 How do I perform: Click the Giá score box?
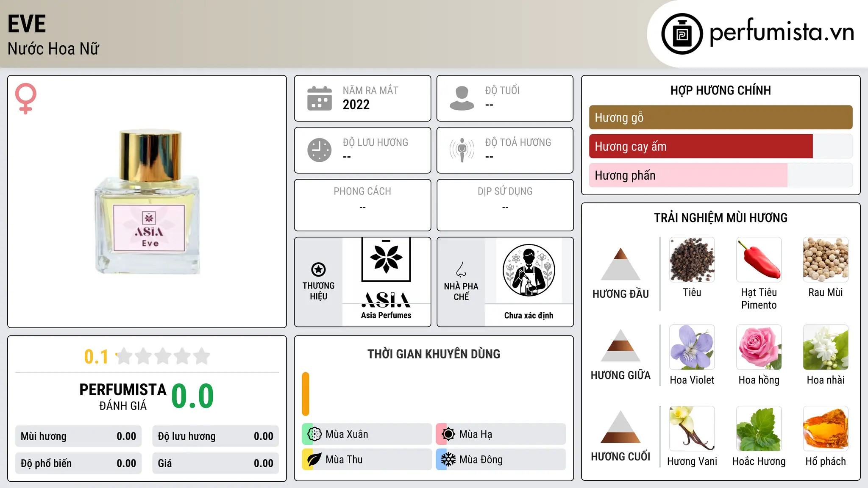point(215,463)
